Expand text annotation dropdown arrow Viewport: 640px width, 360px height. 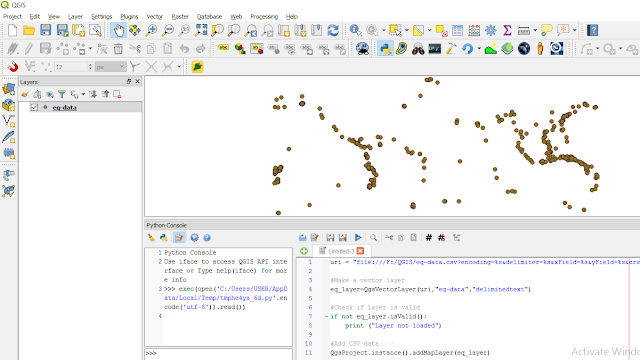point(574,30)
